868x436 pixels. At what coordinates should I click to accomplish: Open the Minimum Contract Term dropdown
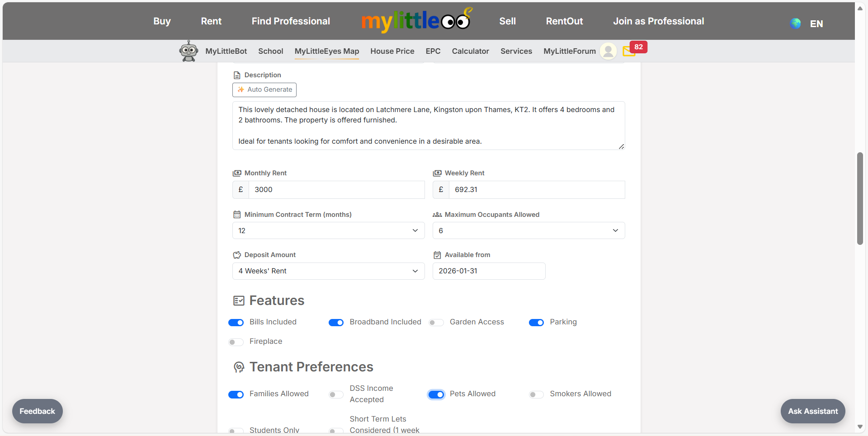pos(328,231)
